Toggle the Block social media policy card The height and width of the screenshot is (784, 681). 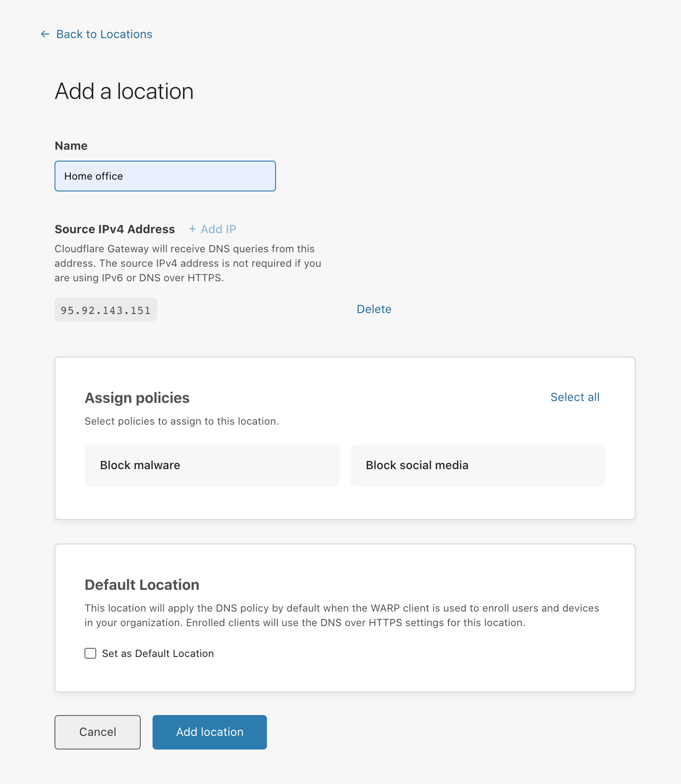pos(478,465)
